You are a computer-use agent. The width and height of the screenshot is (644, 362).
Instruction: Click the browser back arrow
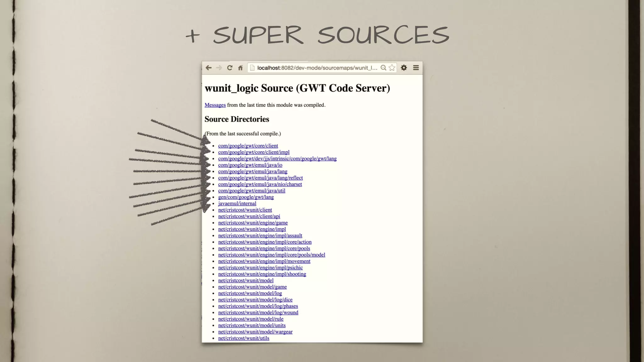tap(208, 68)
